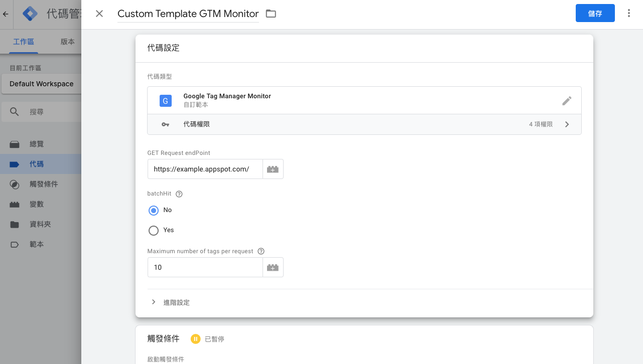Open the three-dot overflow menu
Screen dimensions: 643x364
pos(628,13)
